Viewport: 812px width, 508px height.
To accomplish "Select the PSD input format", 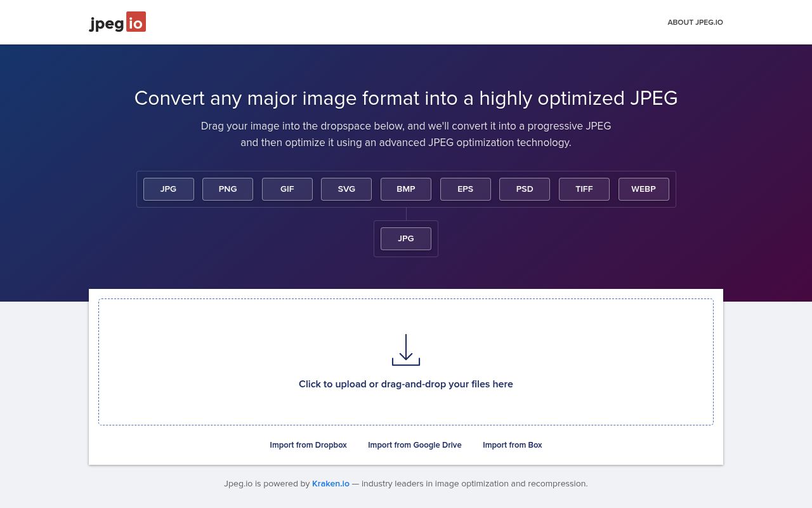I will tap(525, 189).
